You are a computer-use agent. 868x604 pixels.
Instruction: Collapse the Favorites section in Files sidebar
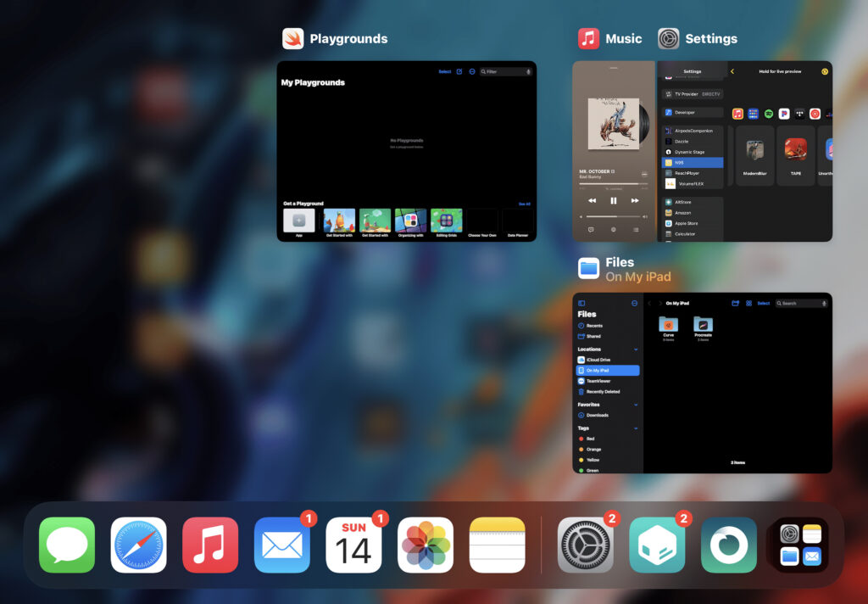(x=634, y=404)
